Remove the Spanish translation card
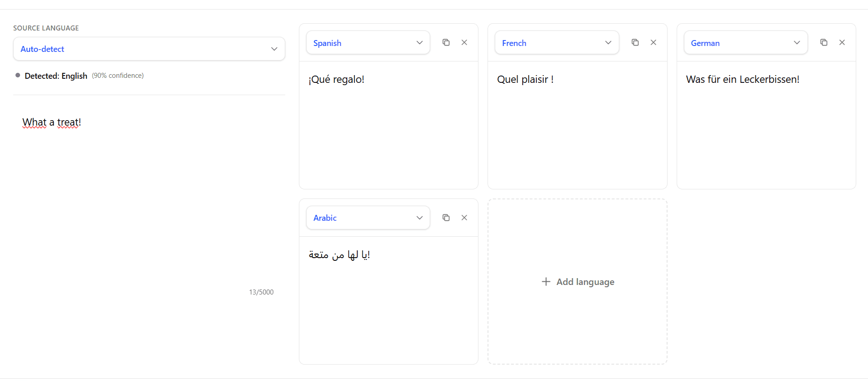Image resolution: width=868 pixels, height=381 pixels. point(464,42)
